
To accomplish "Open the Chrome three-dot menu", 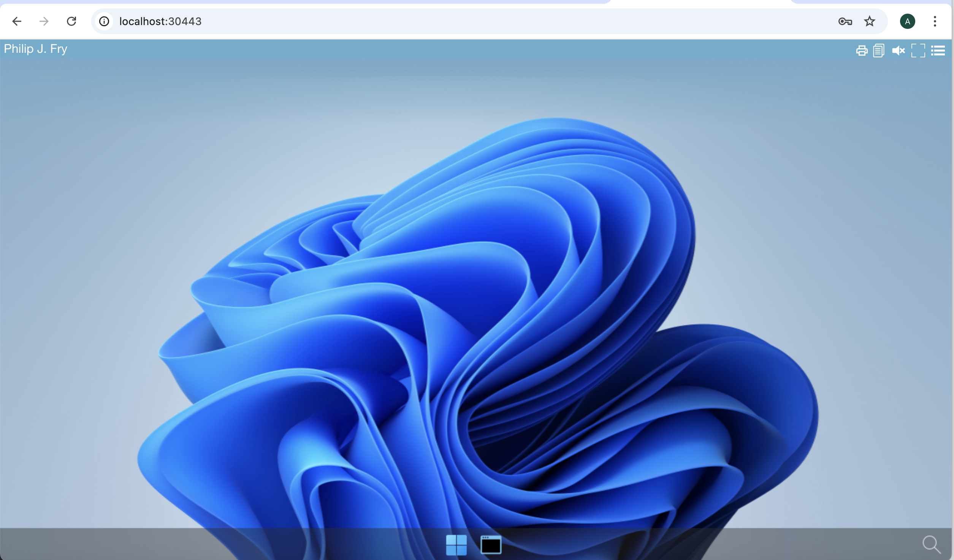I will pos(935,21).
